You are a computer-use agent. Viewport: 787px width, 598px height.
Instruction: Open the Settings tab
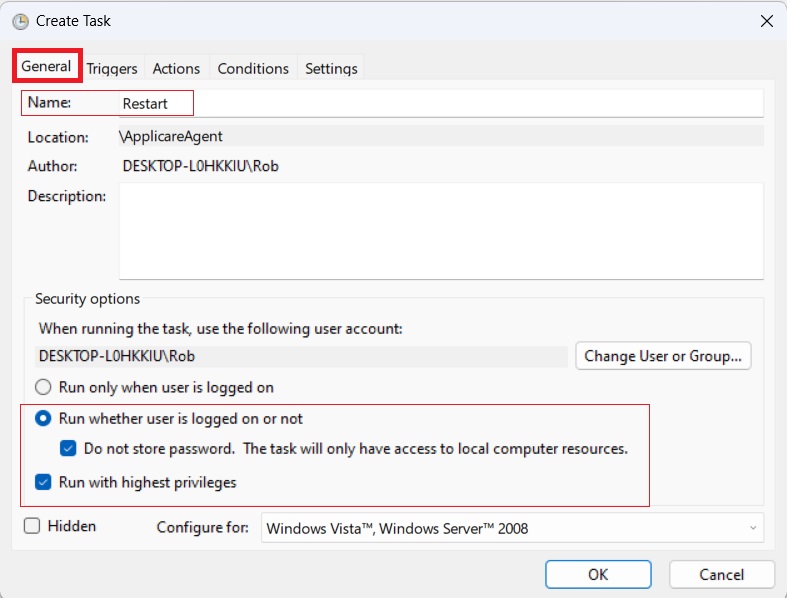pyautogui.click(x=331, y=69)
